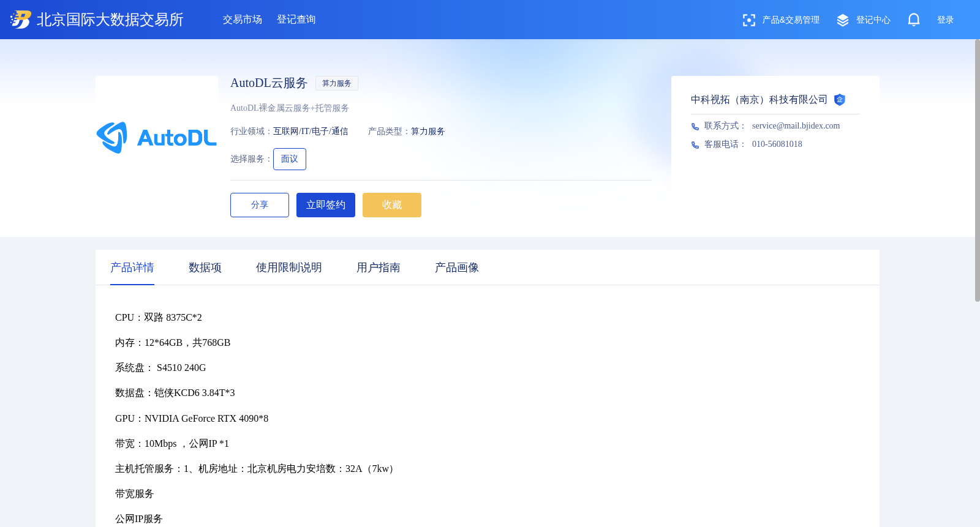This screenshot has height=527, width=980.
Task: Click the 收藏 favorite button
Action: tap(392, 205)
